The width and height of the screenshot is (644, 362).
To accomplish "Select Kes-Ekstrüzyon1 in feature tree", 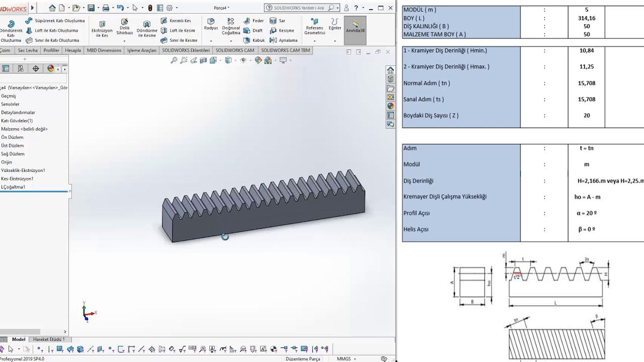I will point(18,178).
